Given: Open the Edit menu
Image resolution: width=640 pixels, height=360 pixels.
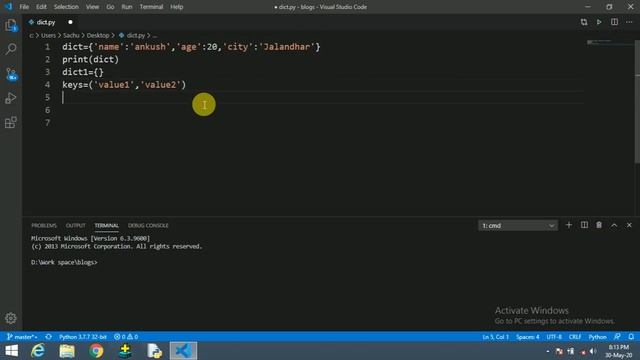Looking at the screenshot, I should coord(41,7).
